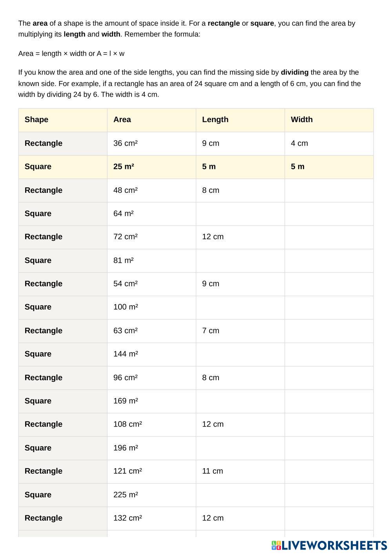Click the Liveworksheets logo icon
Viewport: 392px width, 555px height.
click(276, 545)
